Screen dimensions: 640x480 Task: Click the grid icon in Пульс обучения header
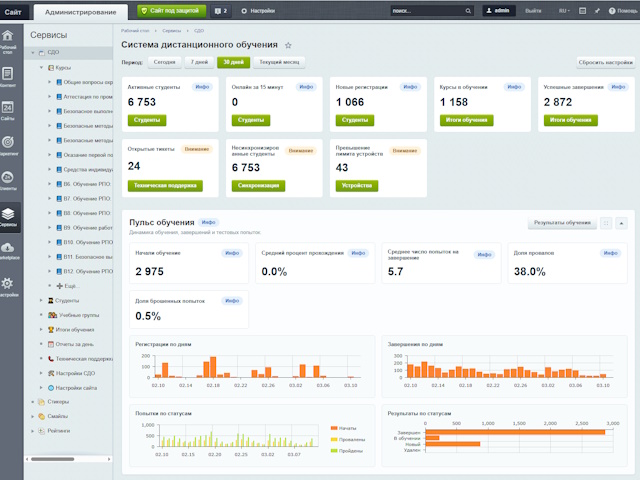[x=606, y=223]
